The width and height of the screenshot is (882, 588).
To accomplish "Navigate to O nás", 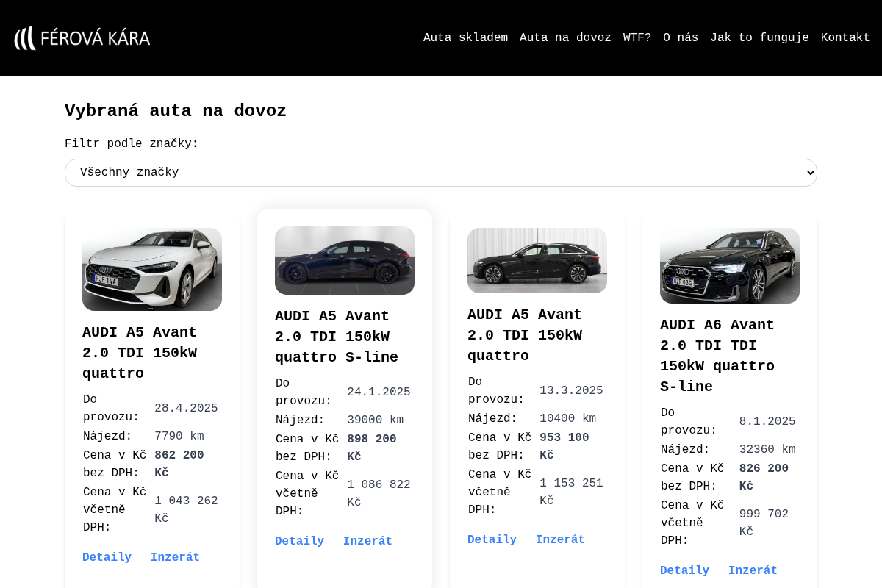I will pyautogui.click(x=681, y=38).
